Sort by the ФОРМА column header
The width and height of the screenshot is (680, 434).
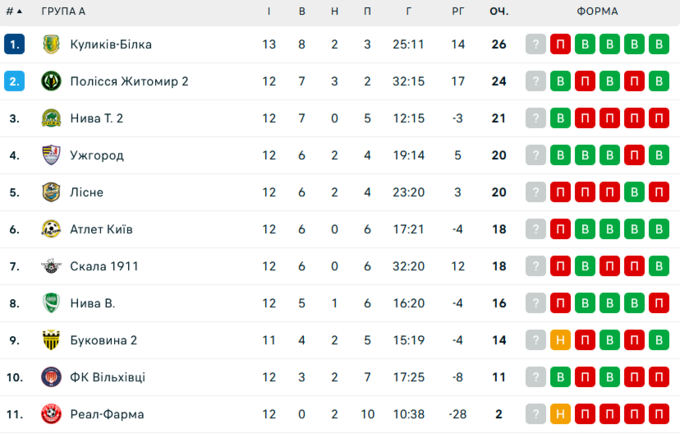597,11
